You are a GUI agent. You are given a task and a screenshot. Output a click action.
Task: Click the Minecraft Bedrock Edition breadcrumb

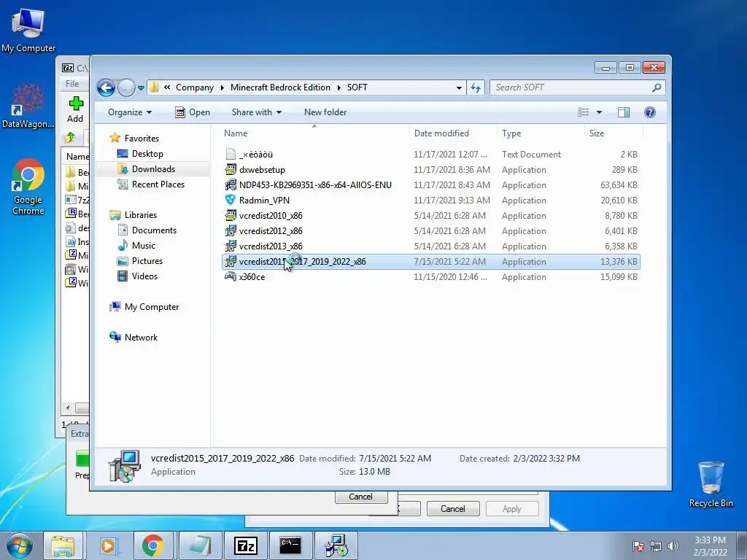(280, 87)
